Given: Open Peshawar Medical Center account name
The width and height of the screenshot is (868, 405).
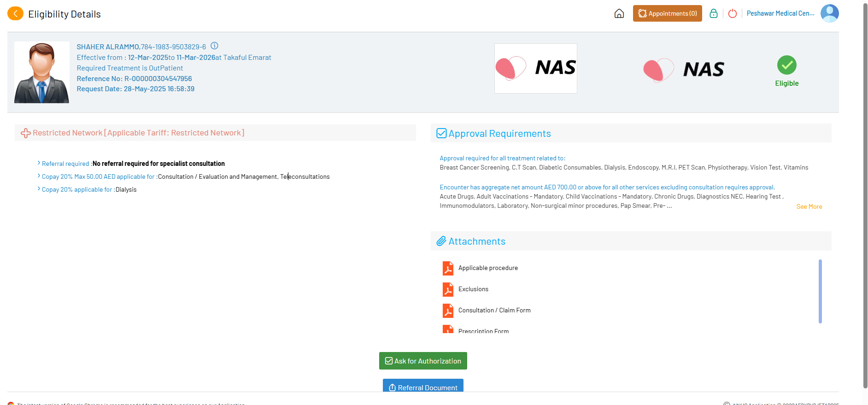Looking at the screenshot, I should pyautogui.click(x=780, y=13).
